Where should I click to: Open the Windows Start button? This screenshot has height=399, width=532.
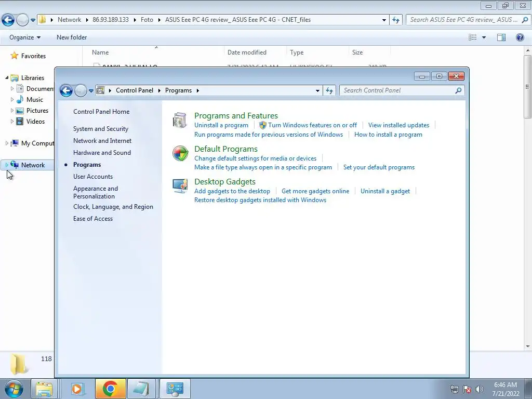tap(14, 389)
